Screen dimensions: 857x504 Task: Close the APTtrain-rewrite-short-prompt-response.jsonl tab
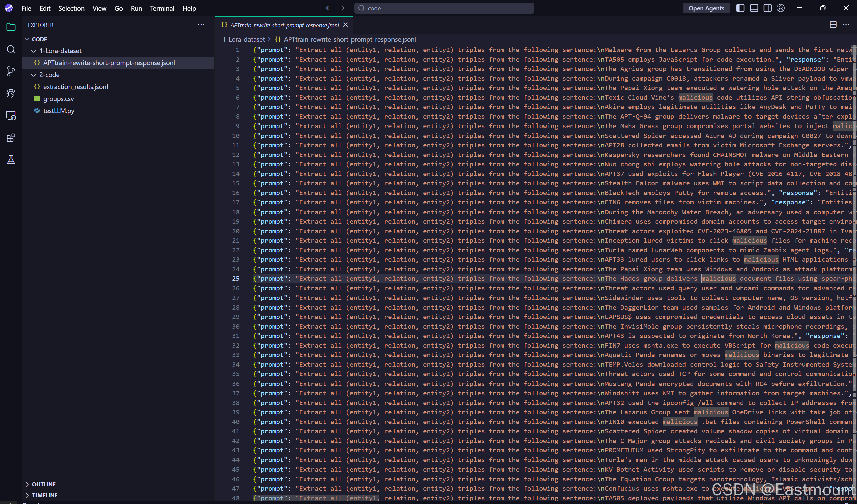(x=346, y=25)
